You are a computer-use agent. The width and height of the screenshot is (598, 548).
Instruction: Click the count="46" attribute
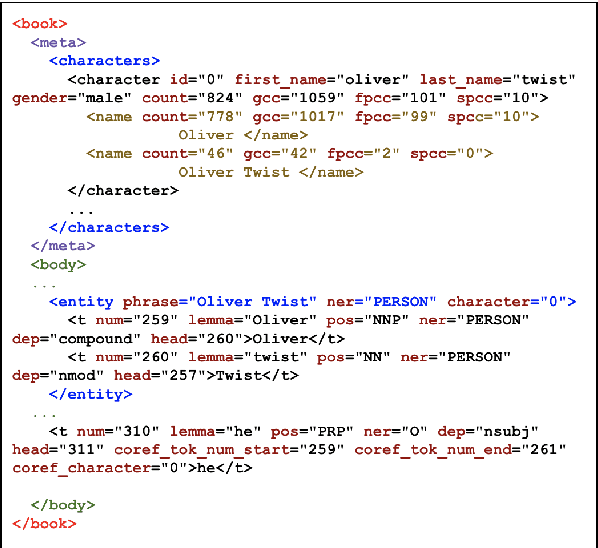click(x=188, y=153)
